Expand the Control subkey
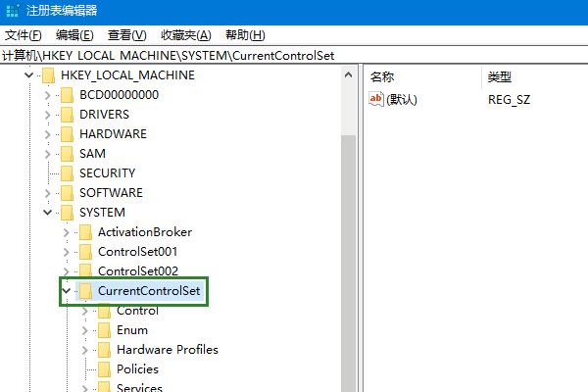The image size is (588, 392). click(x=85, y=311)
